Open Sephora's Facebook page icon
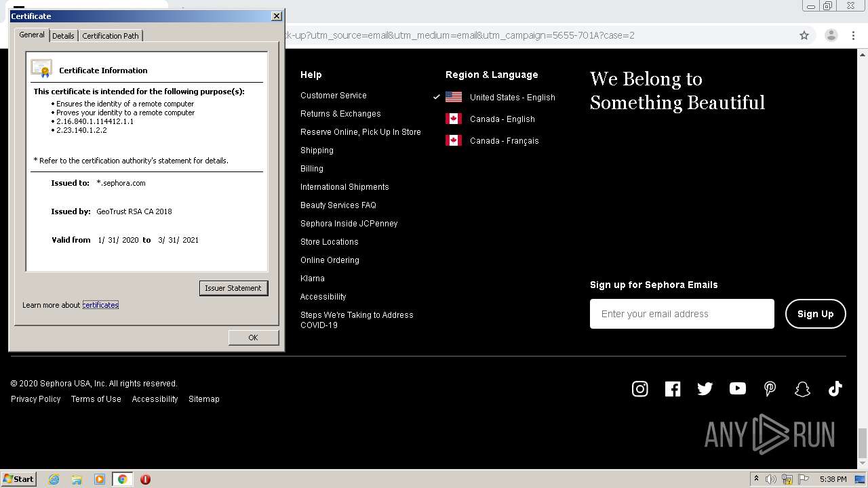The height and width of the screenshot is (488, 868). pyautogui.click(x=672, y=388)
